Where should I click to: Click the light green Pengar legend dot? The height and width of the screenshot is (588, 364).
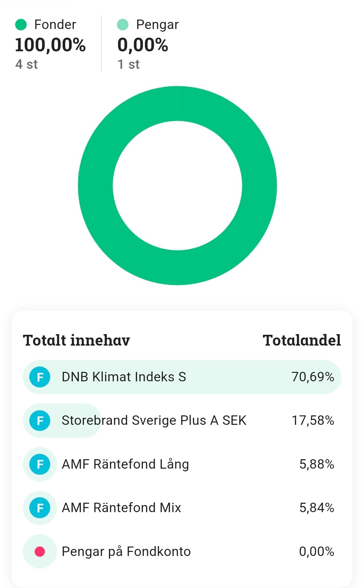tap(123, 25)
